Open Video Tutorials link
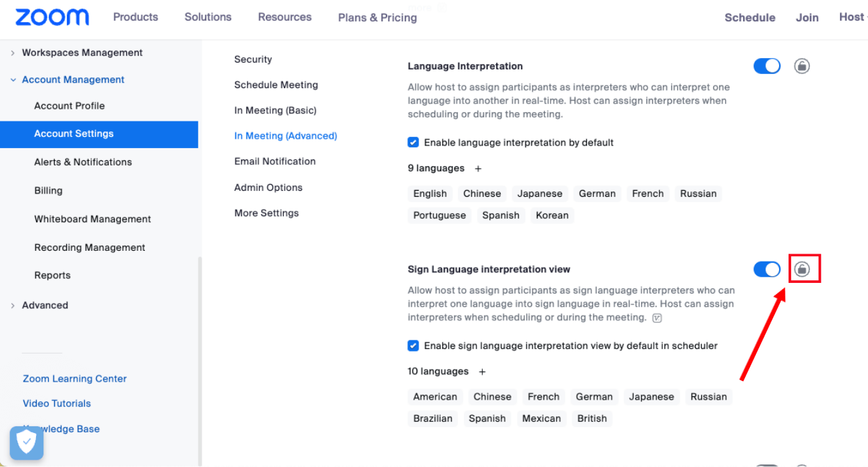This screenshot has width=868, height=467. click(x=57, y=404)
